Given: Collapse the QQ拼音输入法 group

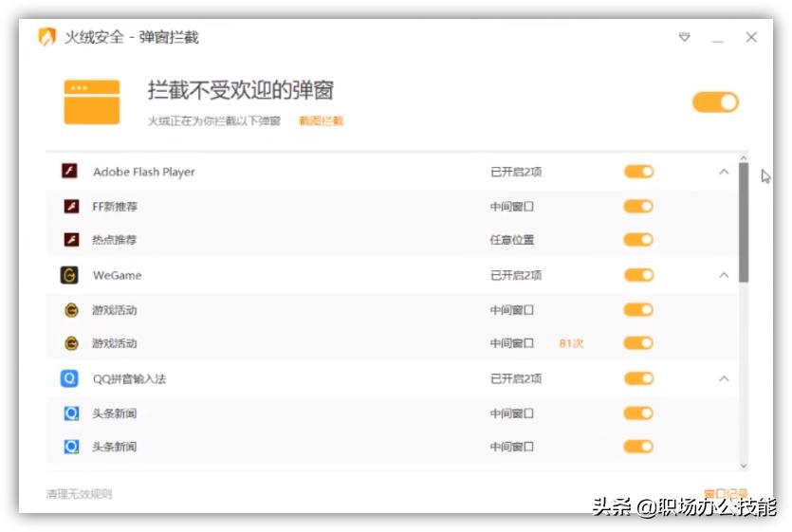Looking at the screenshot, I should (x=724, y=379).
